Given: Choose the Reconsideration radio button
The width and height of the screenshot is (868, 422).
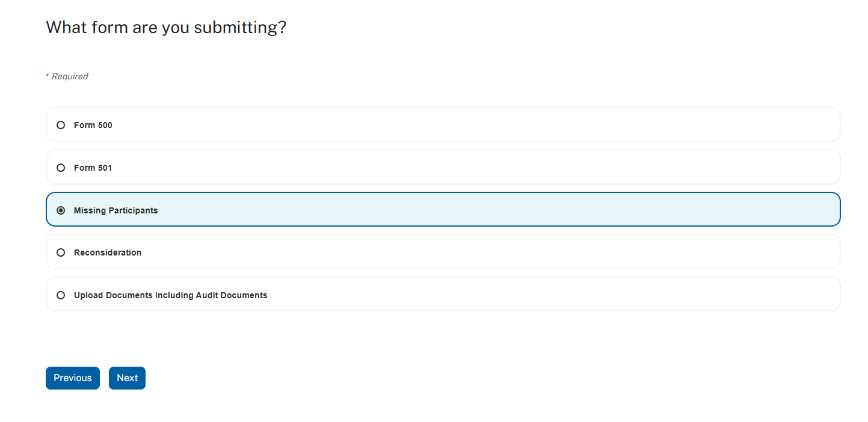Looking at the screenshot, I should tap(61, 252).
